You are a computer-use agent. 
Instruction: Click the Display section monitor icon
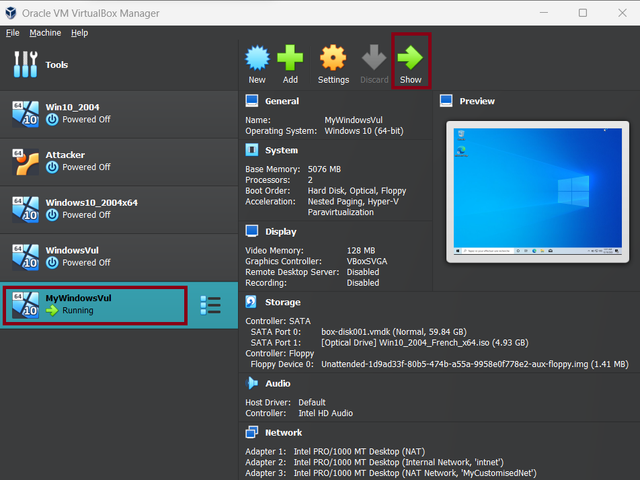[252, 231]
